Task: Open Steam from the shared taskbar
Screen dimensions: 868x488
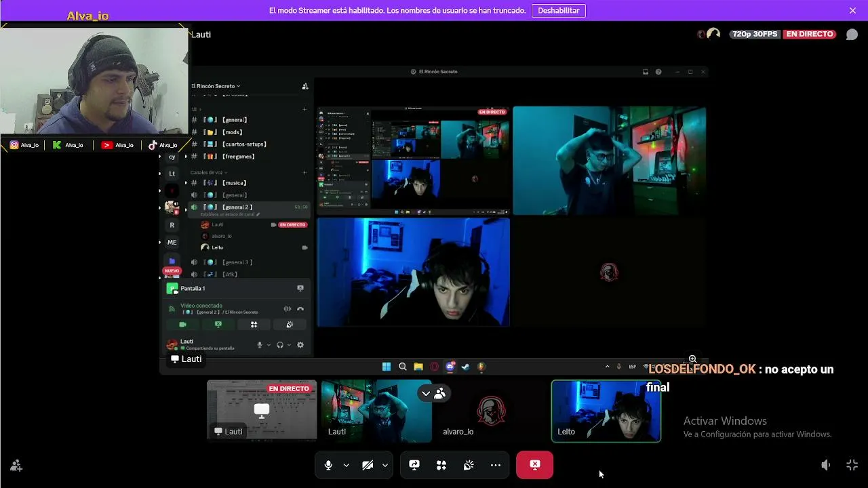Action: (466, 367)
